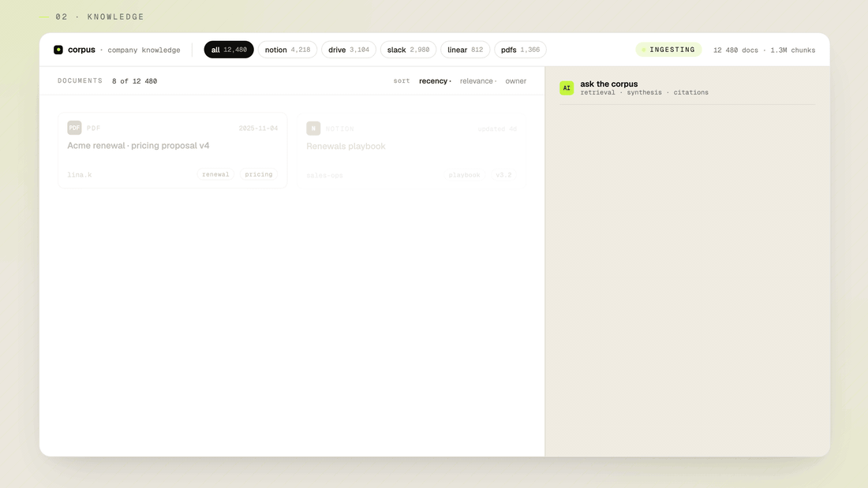The image size is (868, 488).
Task: Click the 8 of 12 480 count
Action: [x=134, y=81]
